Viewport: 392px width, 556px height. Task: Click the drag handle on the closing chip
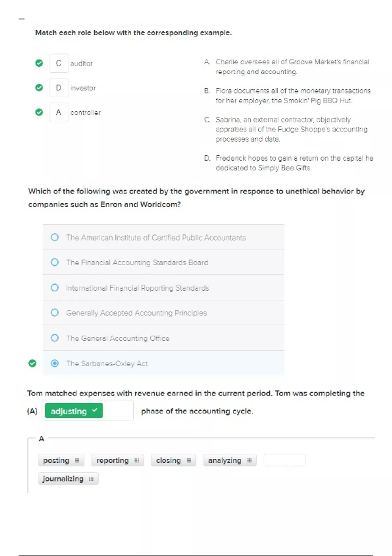point(189,460)
